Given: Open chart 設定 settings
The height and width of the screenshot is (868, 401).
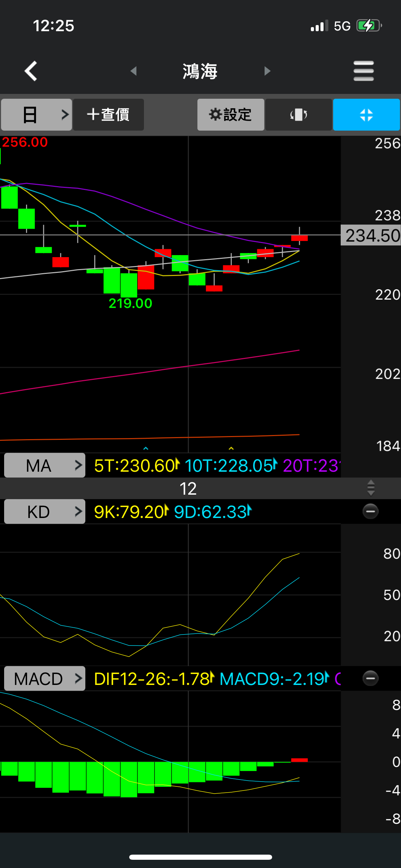Looking at the screenshot, I should [231, 114].
